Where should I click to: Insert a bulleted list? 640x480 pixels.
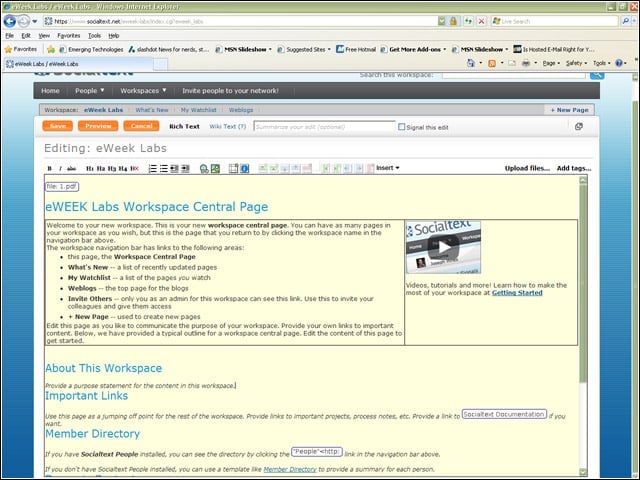[x=164, y=169]
